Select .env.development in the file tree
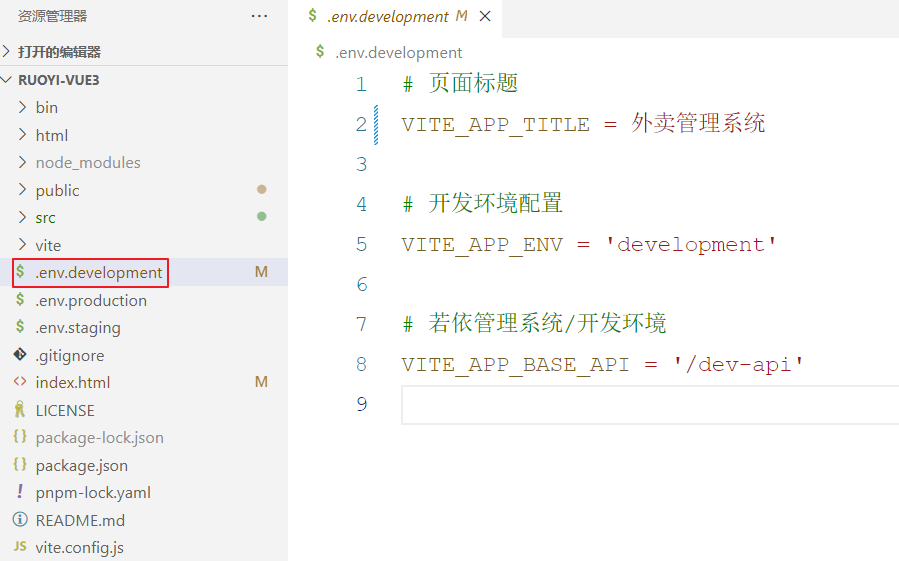899x561 pixels. point(98,272)
